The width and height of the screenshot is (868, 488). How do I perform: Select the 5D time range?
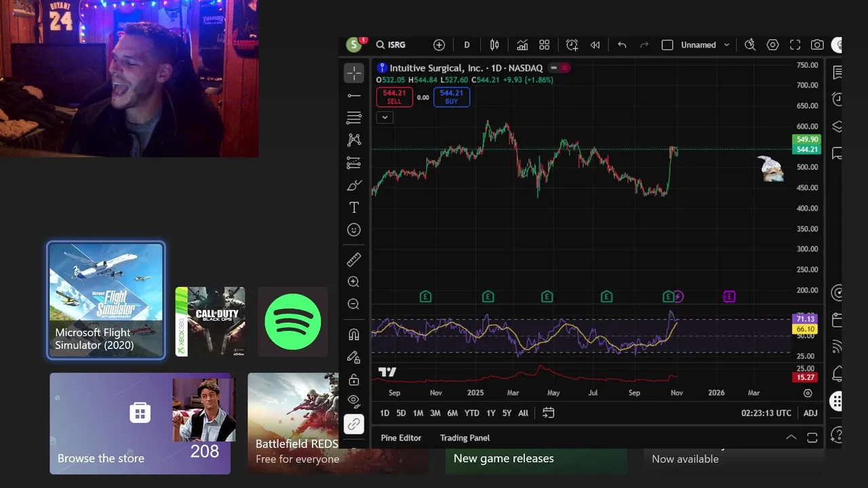pyautogui.click(x=401, y=413)
